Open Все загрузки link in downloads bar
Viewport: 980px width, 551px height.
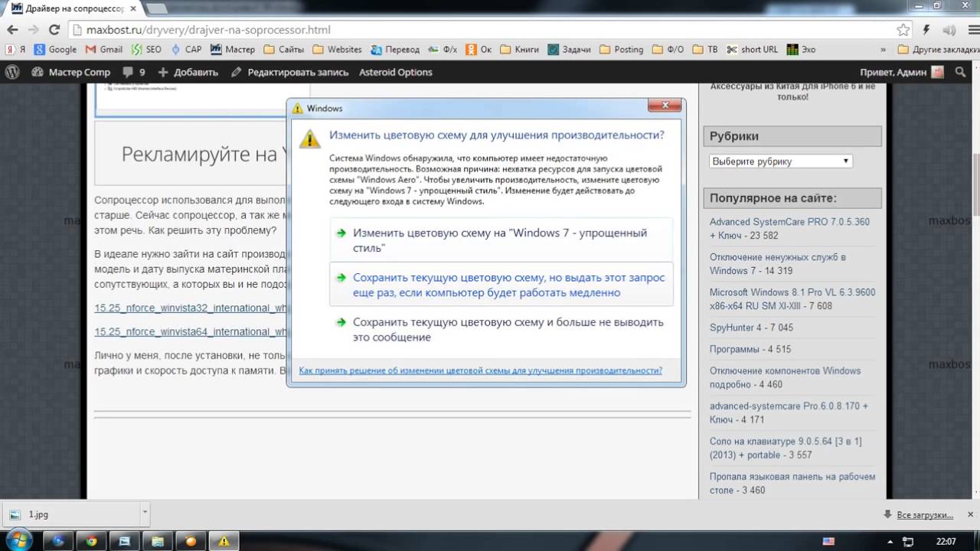[925, 515]
